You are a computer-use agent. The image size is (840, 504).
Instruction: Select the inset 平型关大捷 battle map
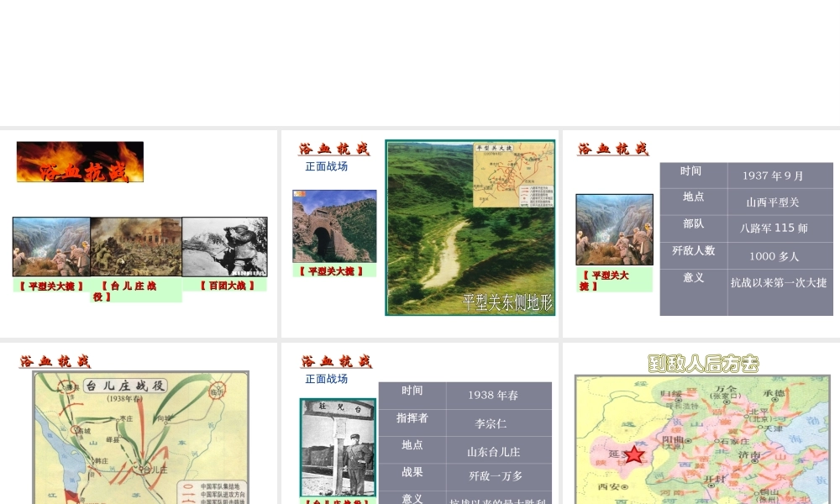click(x=513, y=175)
